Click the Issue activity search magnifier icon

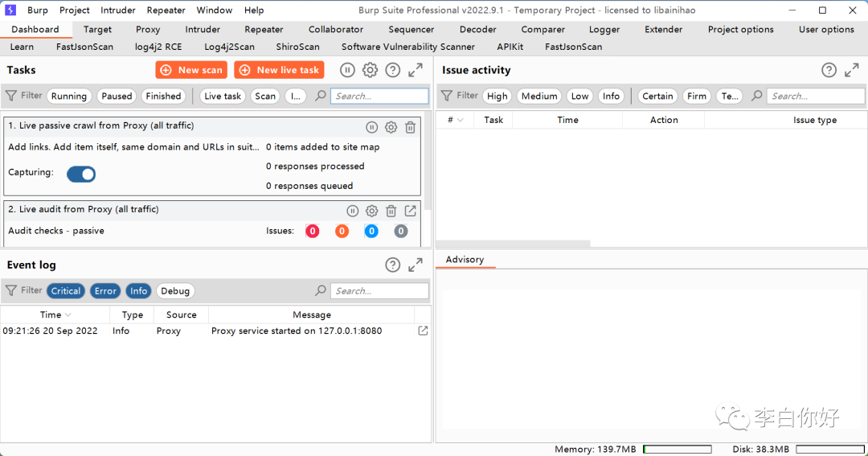[x=757, y=96]
